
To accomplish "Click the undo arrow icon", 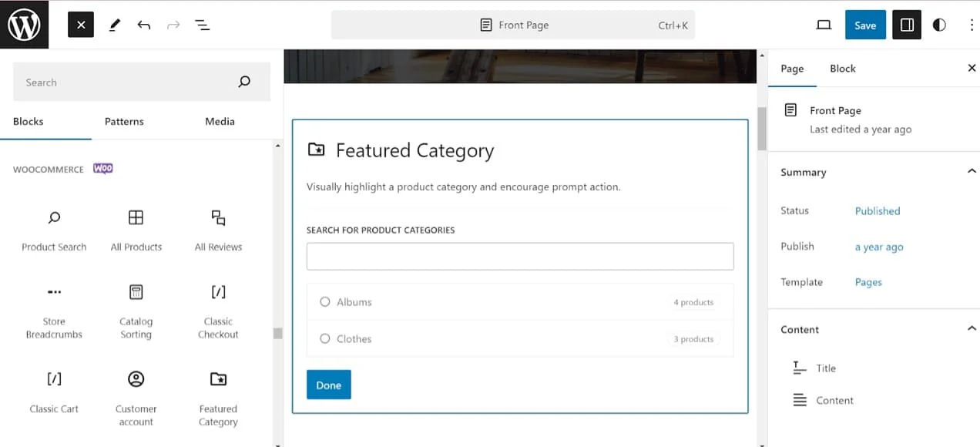I will [144, 25].
